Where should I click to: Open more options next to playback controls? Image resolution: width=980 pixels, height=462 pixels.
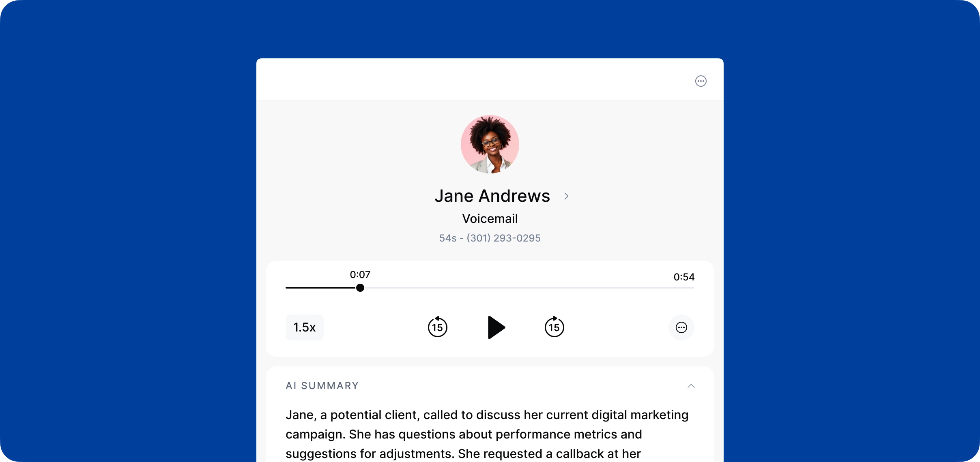tap(681, 327)
